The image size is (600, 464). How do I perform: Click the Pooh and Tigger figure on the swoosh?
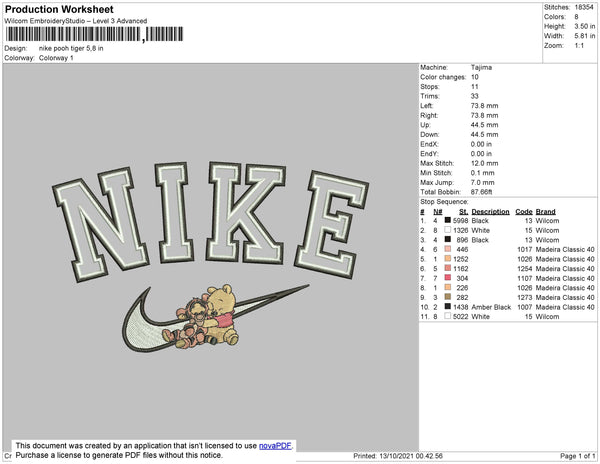pyautogui.click(x=202, y=316)
